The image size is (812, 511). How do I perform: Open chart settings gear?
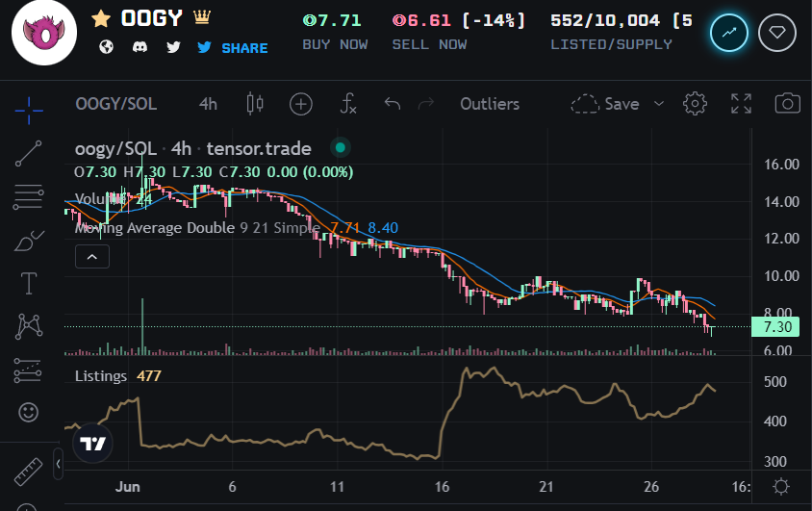point(695,104)
